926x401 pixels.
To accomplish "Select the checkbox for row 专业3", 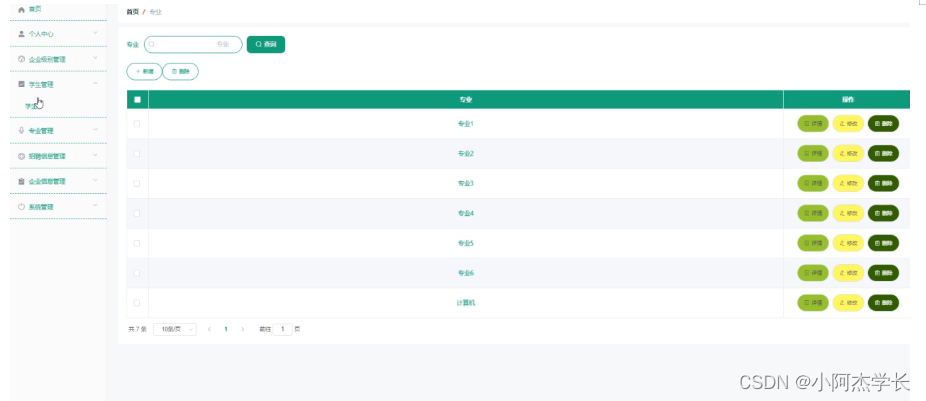I will tap(137, 183).
